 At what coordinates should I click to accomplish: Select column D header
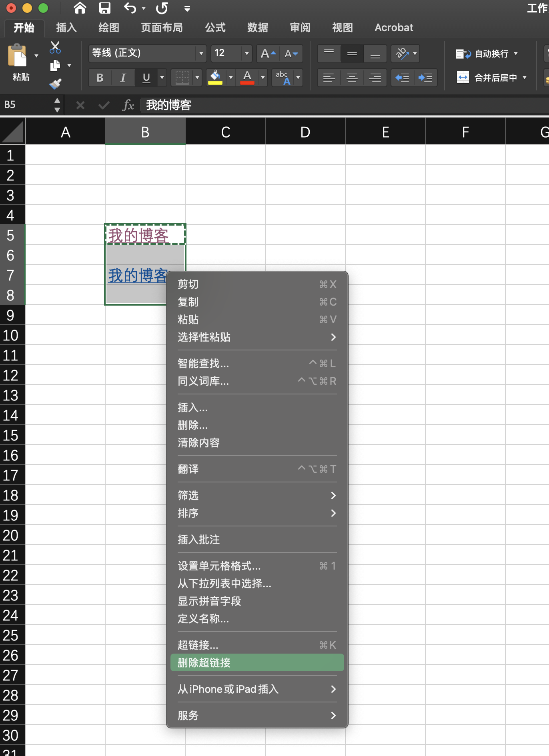click(305, 132)
